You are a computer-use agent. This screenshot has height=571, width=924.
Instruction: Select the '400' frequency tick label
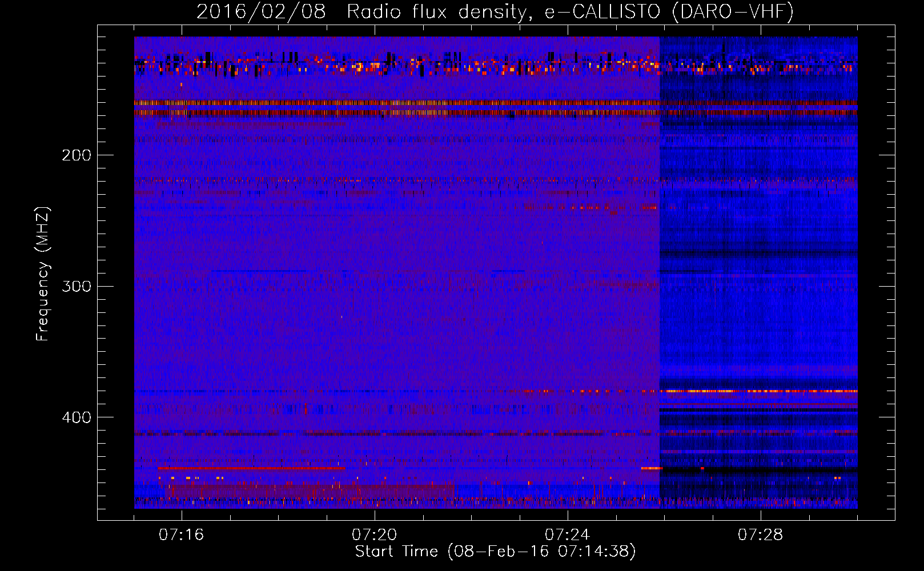coord(76,417)
